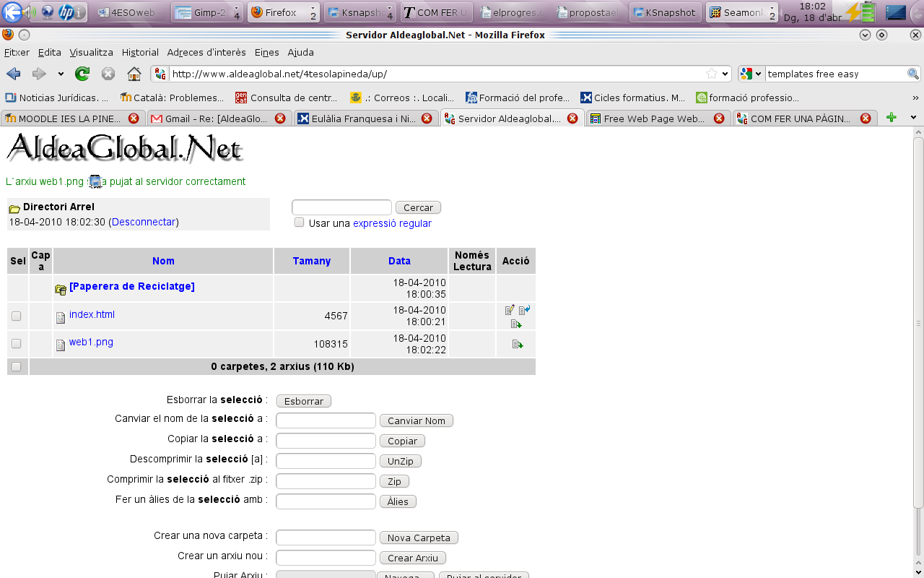Tick the select-all checkbox in summary row

click(17, 366)
